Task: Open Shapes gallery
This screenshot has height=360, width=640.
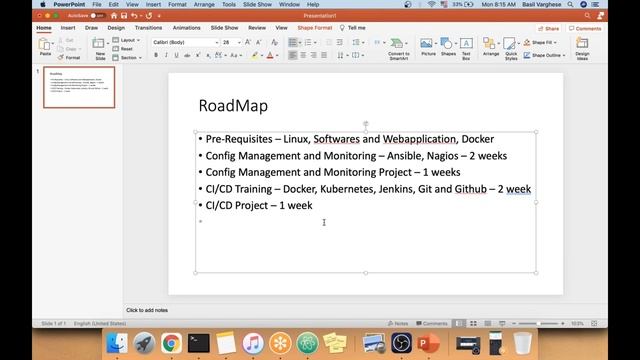Action: pyautogui.click(x=448, y=47)
